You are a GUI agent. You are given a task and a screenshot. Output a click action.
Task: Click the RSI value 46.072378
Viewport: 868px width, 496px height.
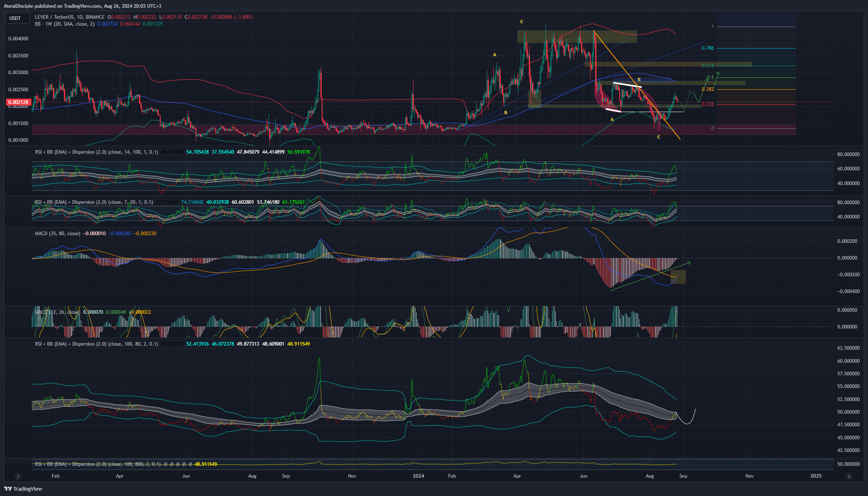click(x=223, y=344)
